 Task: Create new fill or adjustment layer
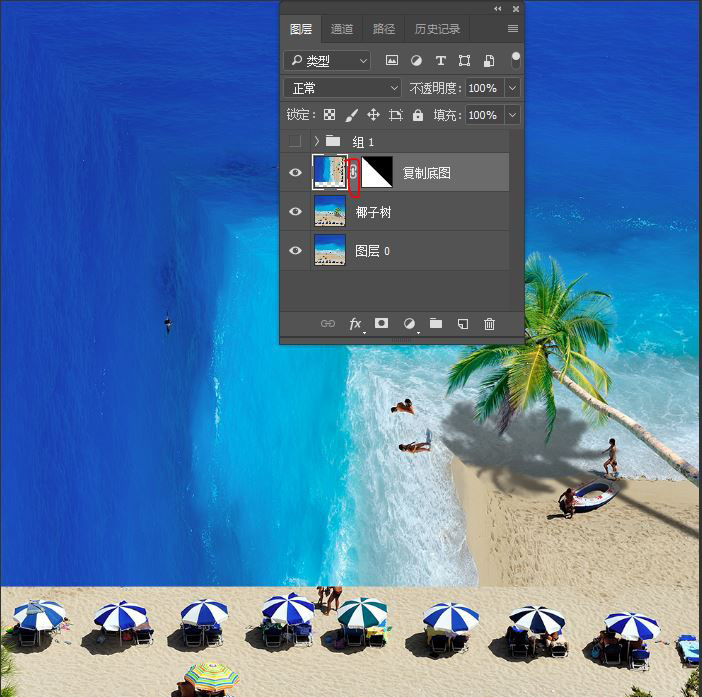409,324
